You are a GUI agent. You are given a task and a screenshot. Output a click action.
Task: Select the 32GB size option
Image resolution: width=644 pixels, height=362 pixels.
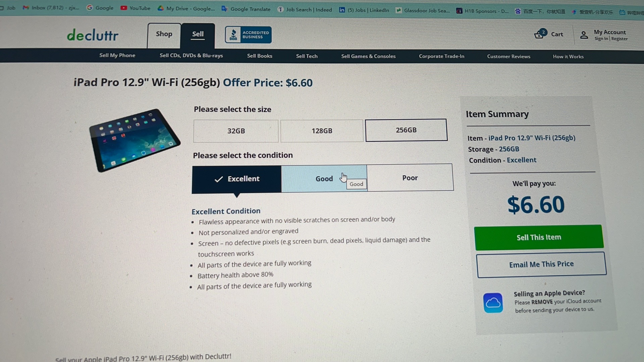point(236,131)
